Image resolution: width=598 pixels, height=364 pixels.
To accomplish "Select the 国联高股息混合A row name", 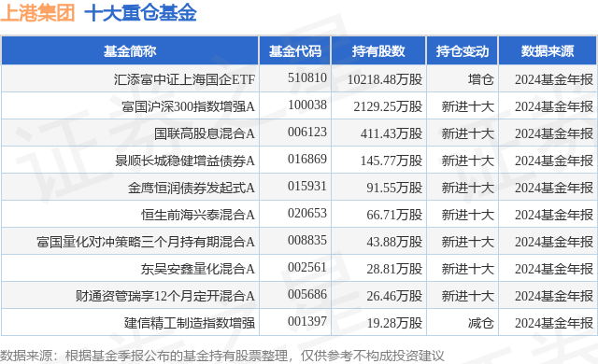I will point(205,133).
